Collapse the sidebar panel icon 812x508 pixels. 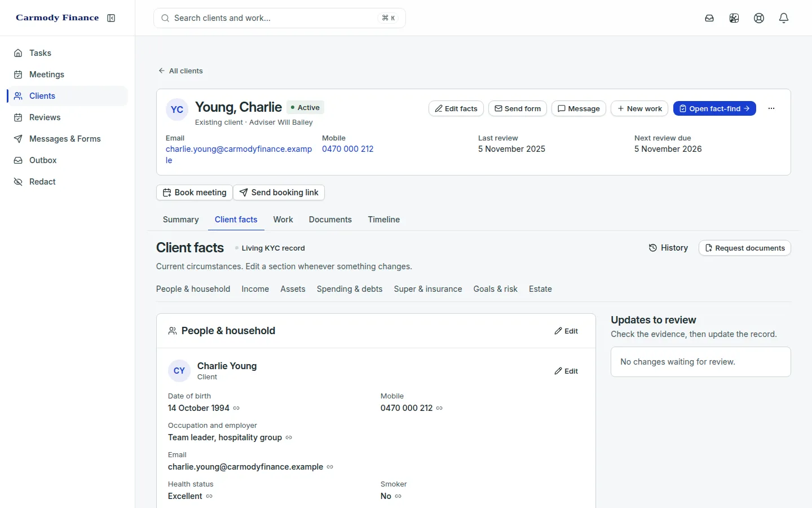pos(111,18)
